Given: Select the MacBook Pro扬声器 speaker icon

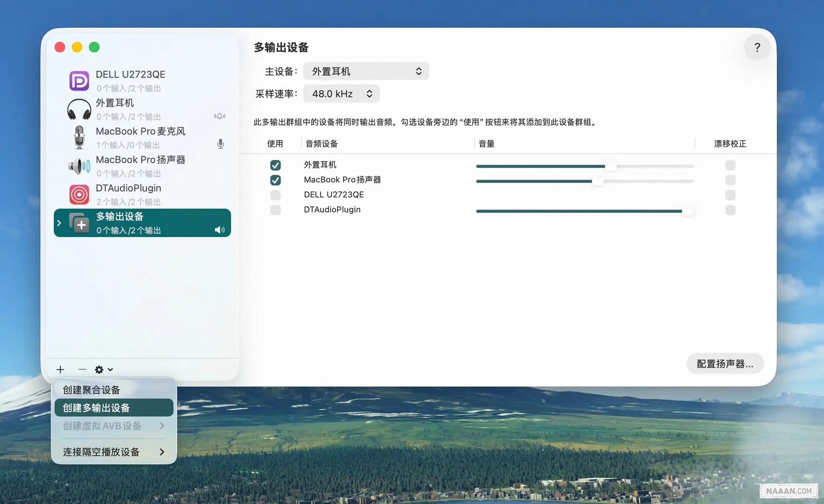Looking at the screenshot, I should pyautogui.click(x=79, y=166).
